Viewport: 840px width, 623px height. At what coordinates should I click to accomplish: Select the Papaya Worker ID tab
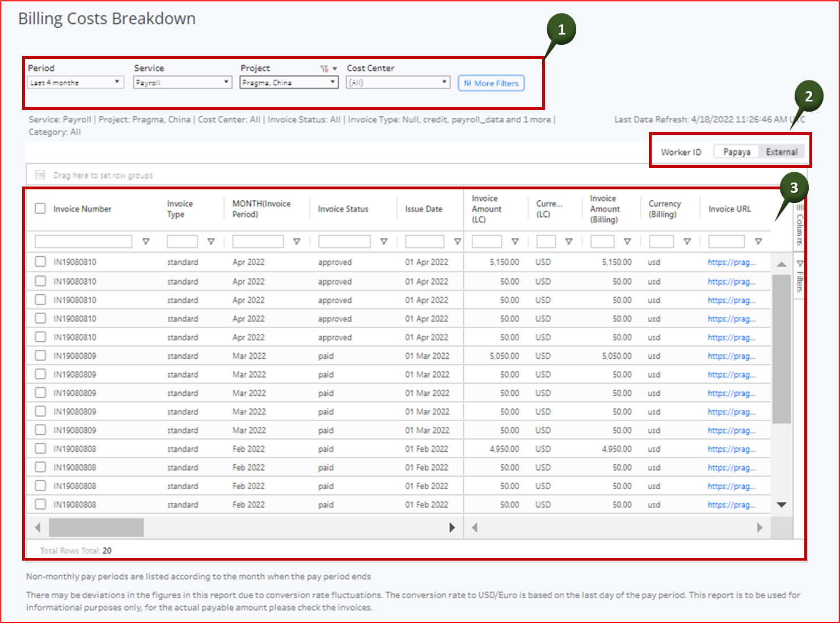(x=736, y=151)
